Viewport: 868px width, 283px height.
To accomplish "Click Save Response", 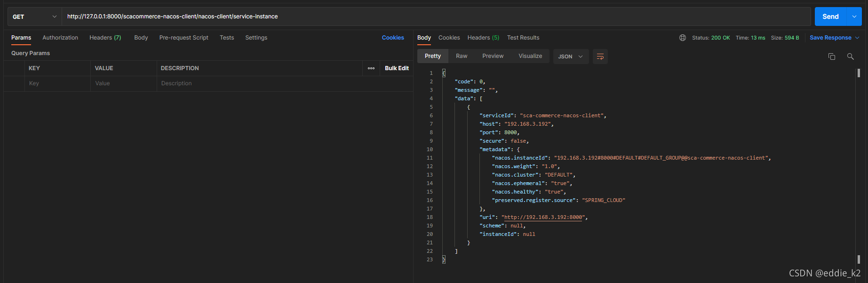I will (x=830, y=38).
